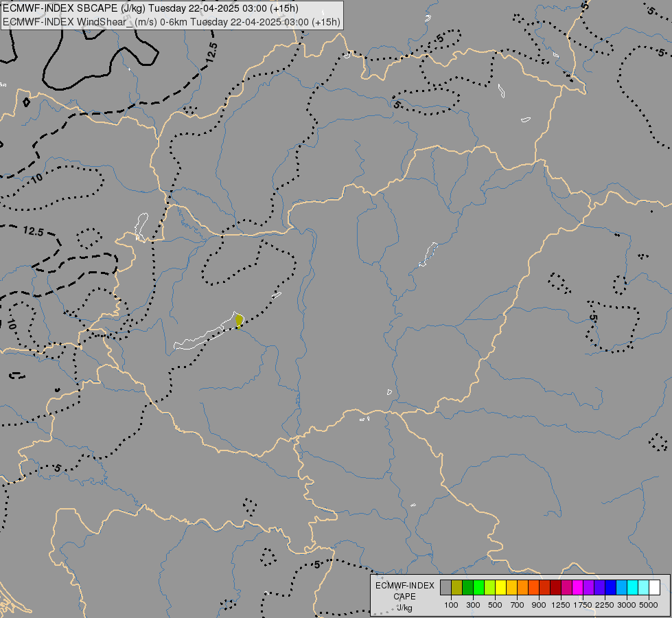
Task: Click the indigo violet legend swatch
Action: click(599, 588)
